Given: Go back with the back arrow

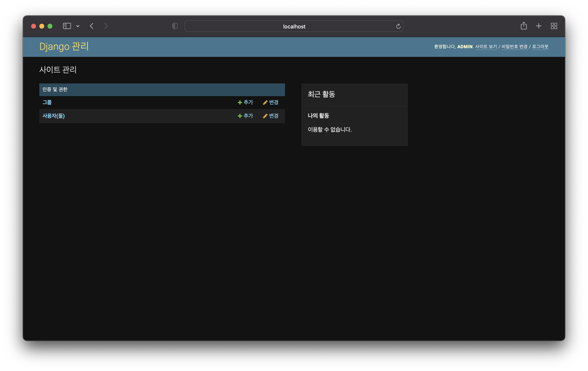Looking at the screenshot, I should pyautogui.click(x=92, y=26).
